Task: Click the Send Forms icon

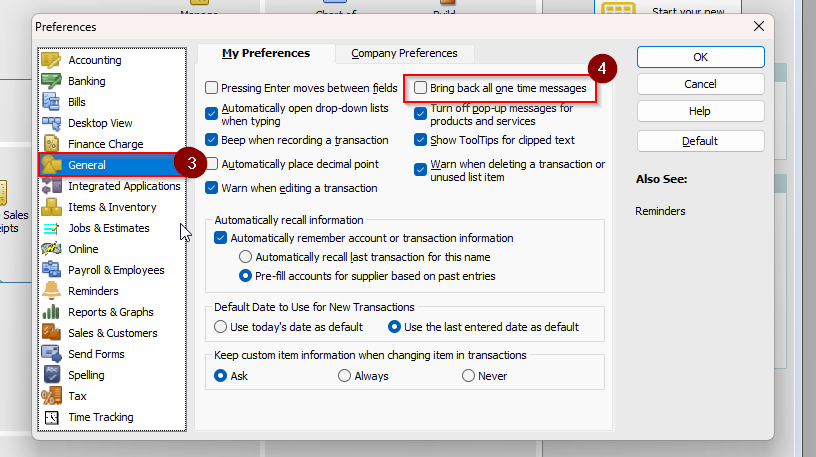Action: [51, 354]
